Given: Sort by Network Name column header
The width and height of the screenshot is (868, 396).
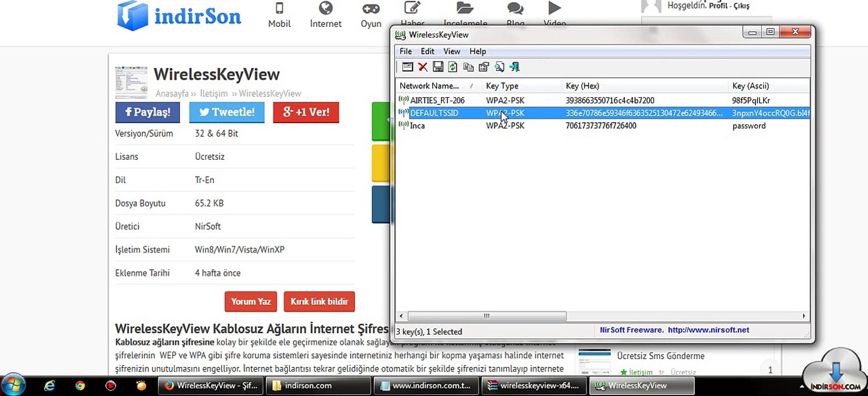Looking at the screenshot, I should (x=438, y=86).
